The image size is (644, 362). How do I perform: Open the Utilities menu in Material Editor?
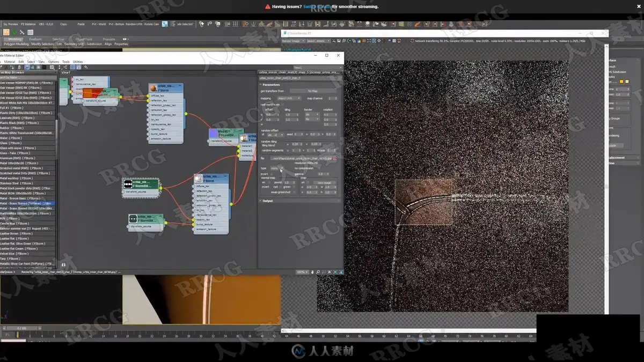pyautogui.click(x=78, y=62)
